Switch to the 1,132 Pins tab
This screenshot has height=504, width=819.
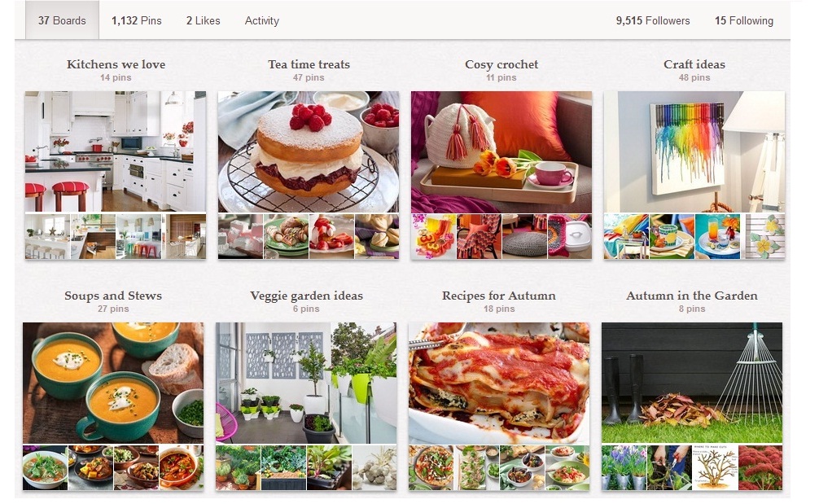tap(136, 20)
